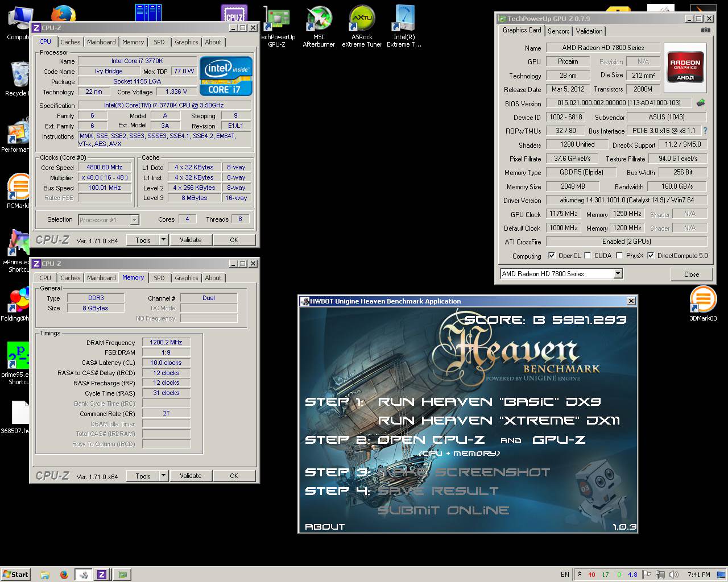Image resolution: width=728 pixels, height=582 pixels.
Task: Click the volume speaker tray icon
Action: 674,575
